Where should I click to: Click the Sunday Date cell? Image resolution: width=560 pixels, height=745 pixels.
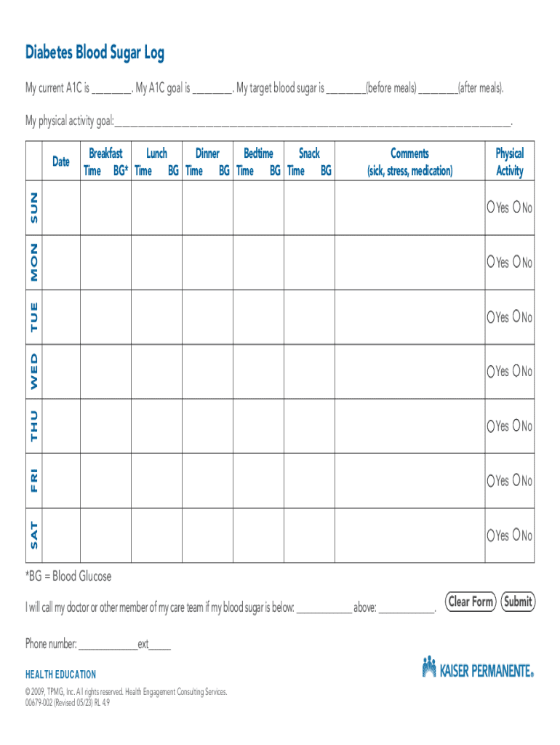61,207
